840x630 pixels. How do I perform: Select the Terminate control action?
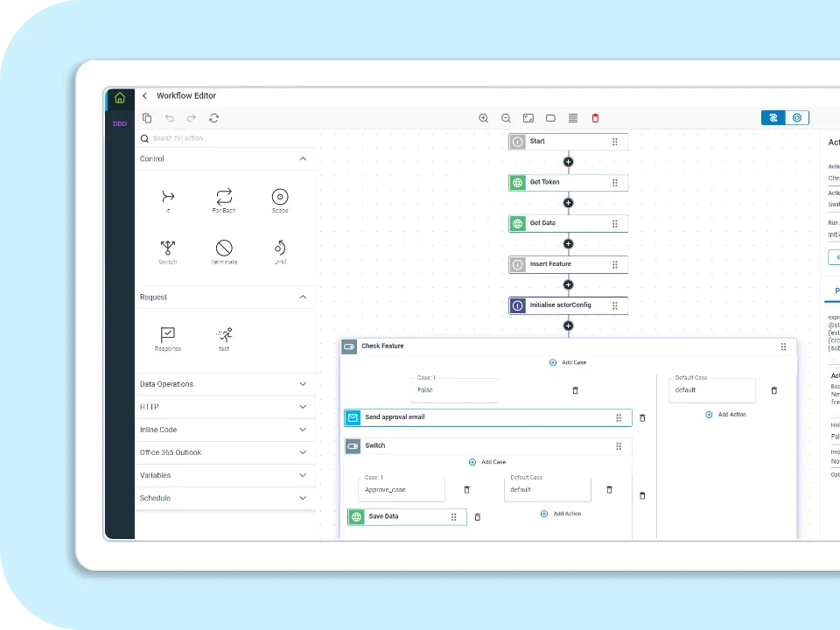pos(224,251)
